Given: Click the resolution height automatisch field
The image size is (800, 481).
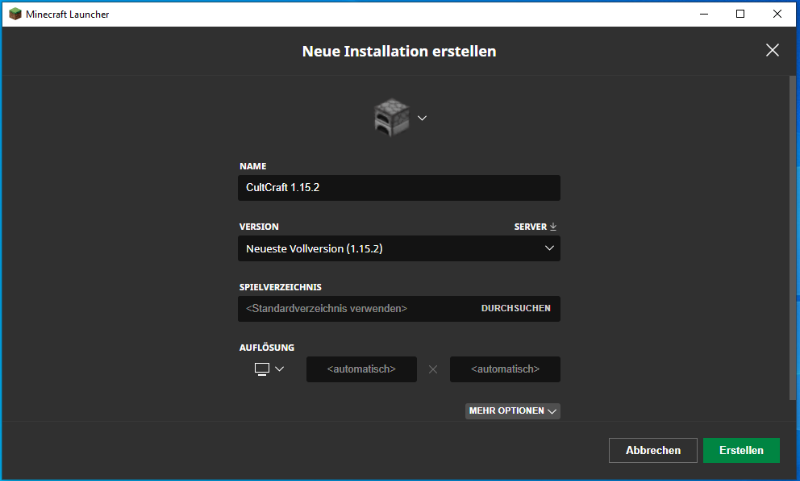Looking at the screenshot, I should tap(505, 369).
